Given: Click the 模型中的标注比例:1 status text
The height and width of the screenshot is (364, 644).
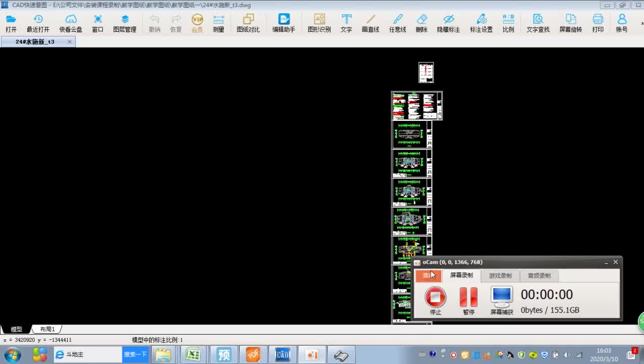Looking at the screenshot, I should tap(158, 340).
